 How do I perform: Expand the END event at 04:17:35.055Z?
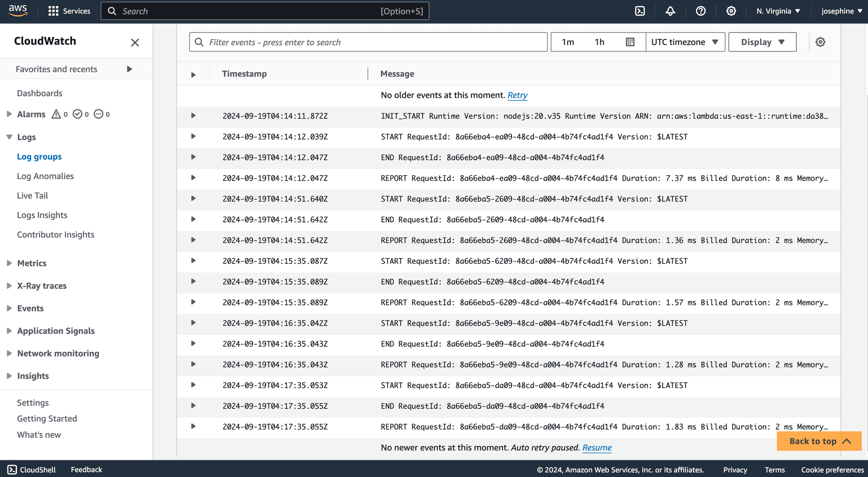tap(194, 406)
